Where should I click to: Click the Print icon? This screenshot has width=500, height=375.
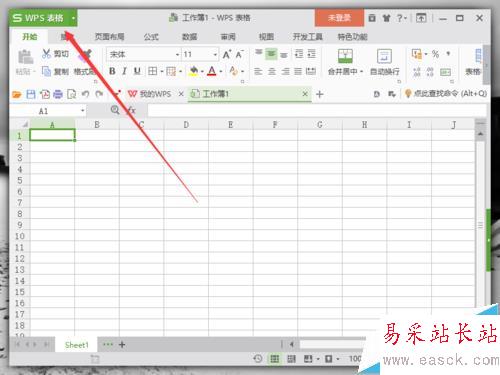(58, 94)
